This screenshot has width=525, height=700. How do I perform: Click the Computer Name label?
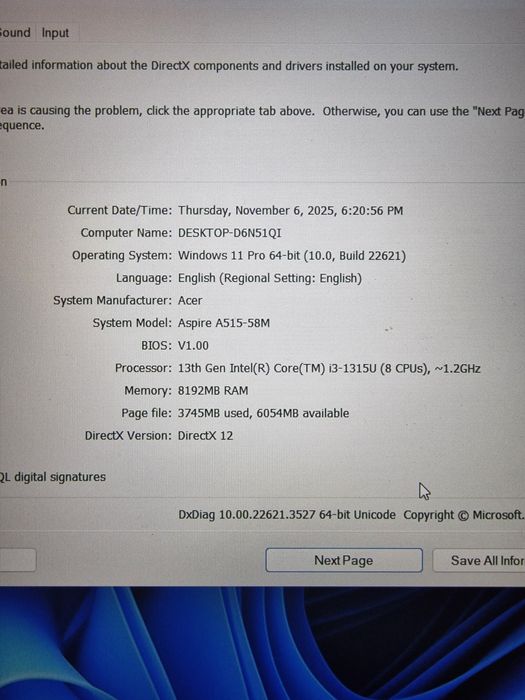click(126, 233)
